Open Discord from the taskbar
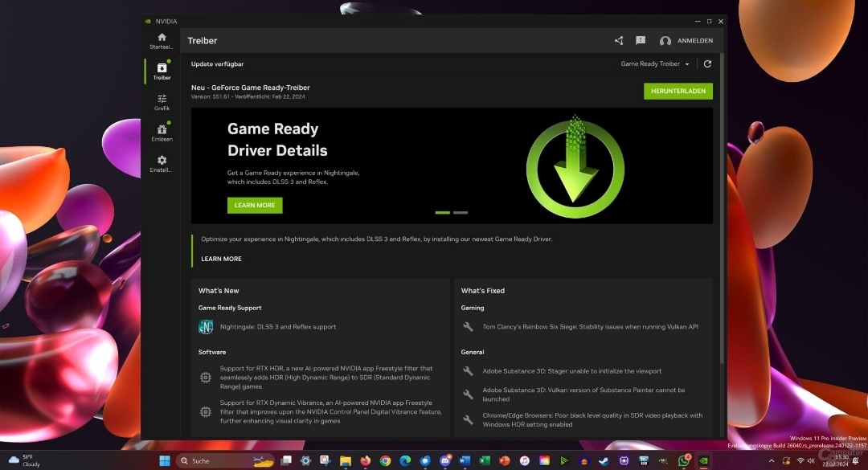The height and width of the screenshot is (470, 868). click(445, 460)
